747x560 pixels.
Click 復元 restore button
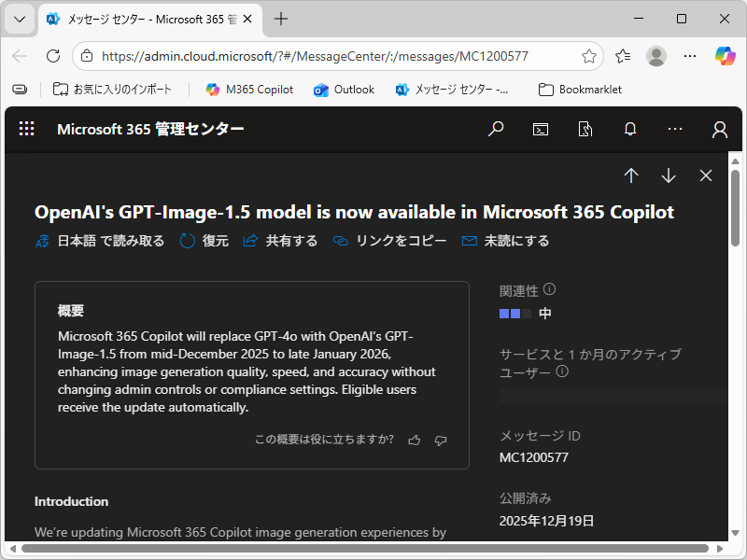(204, 241)
